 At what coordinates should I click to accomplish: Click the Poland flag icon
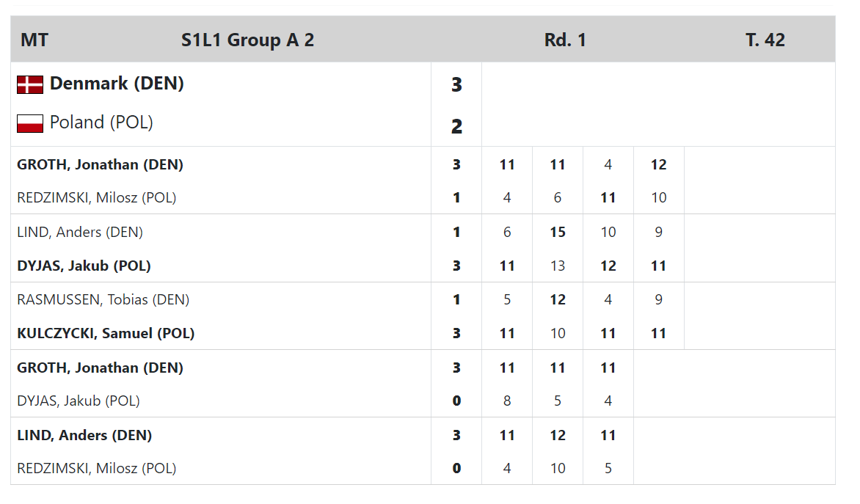pos(29,123)
